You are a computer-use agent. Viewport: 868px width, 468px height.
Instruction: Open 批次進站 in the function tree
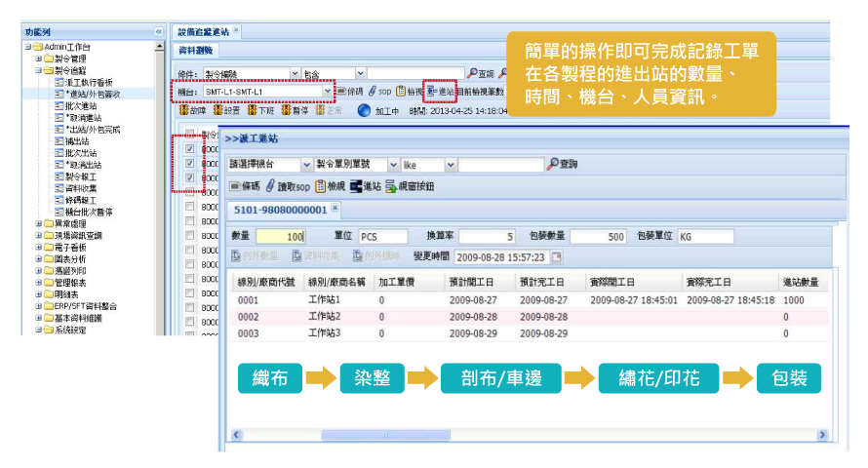[x=81, y=105]
